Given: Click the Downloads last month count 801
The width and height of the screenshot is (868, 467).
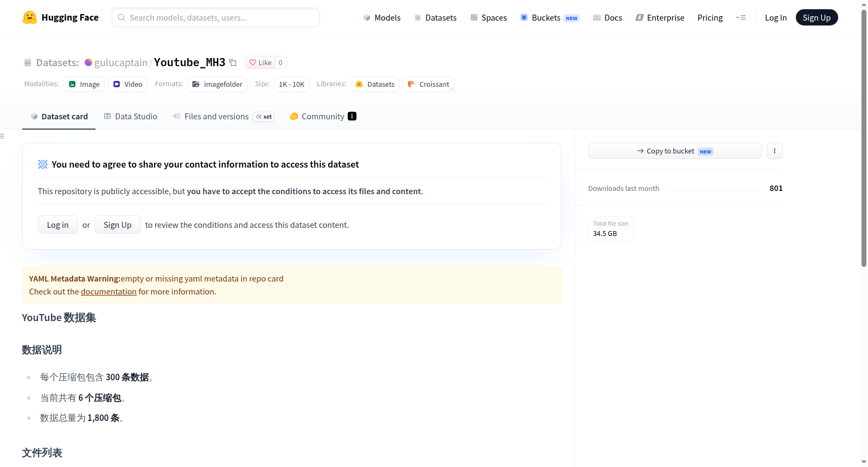Looking at the screenshot, I should pyautogui.click(x=776, y=188).
